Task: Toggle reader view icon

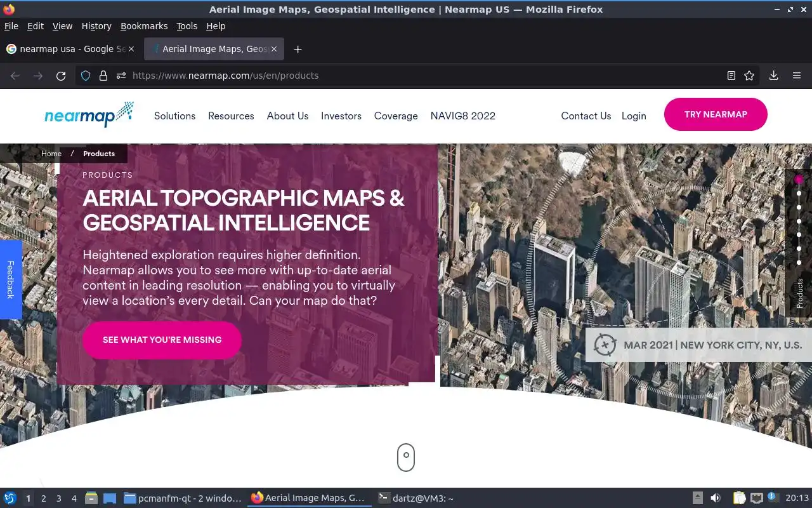Action: point(731,76)
